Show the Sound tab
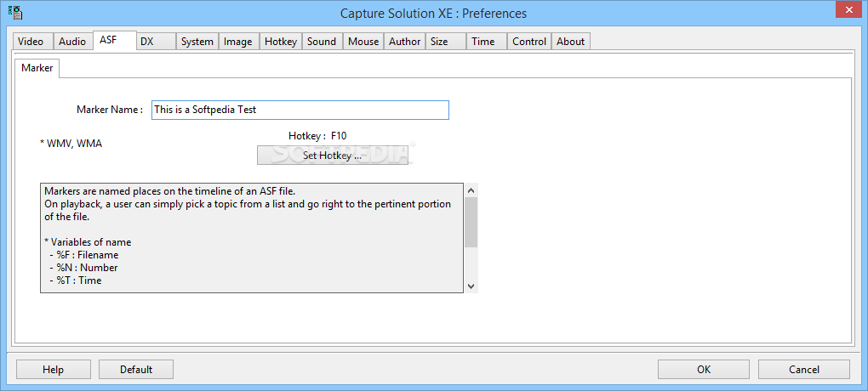The image size is (868, 391). point(322,42)
